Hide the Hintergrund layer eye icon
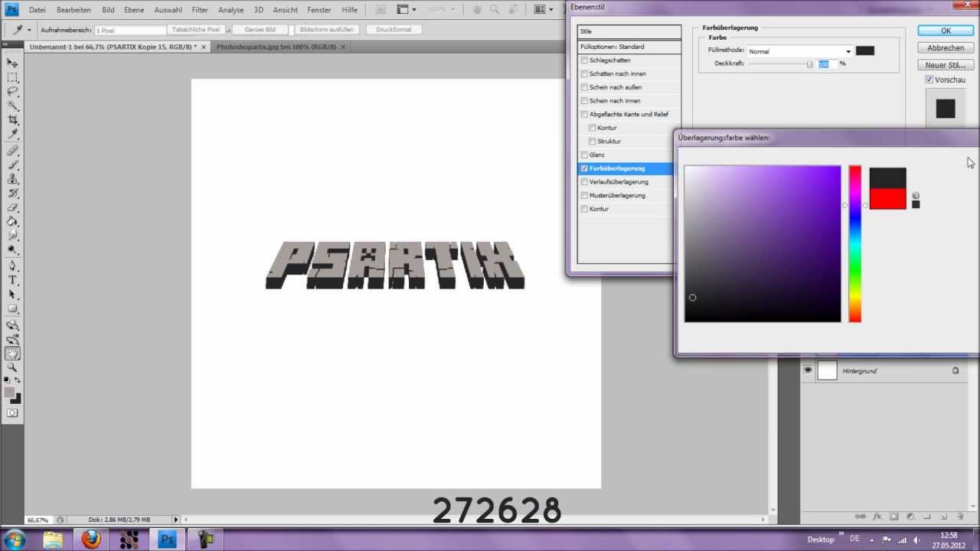980x551 pixels. tap(808, 370)
